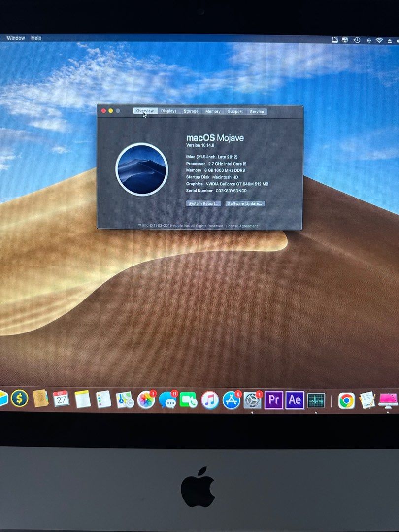399x532 pixels.
Task: Switch to the Storage tab
Action: tap(191, 111)
